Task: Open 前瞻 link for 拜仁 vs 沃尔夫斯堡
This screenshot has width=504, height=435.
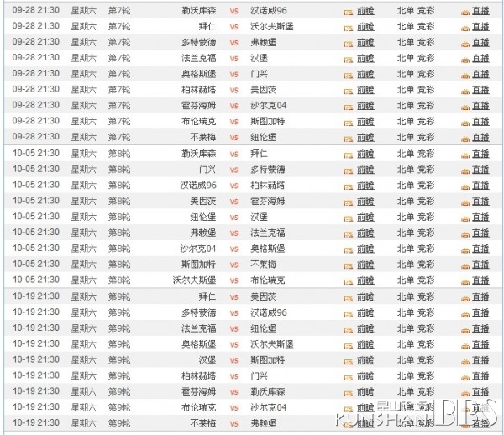Action: [x=365, y=27]
